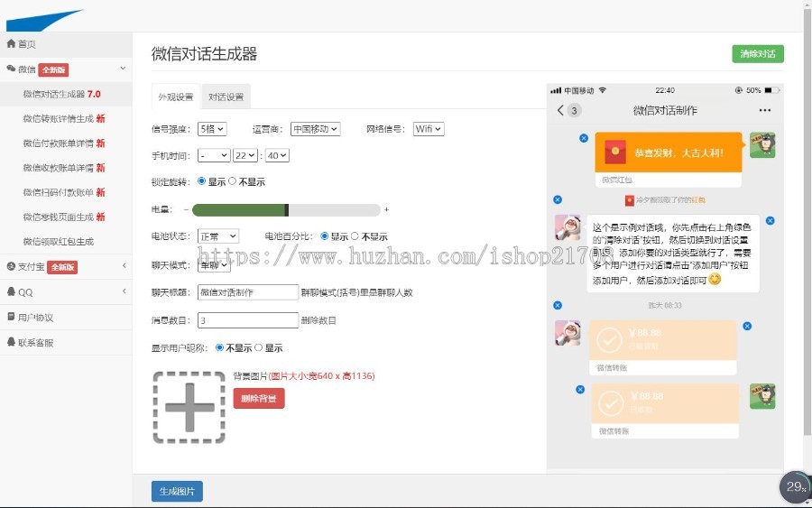Screen dimensions: 812x508
Task: Select 不显示 for 锁定旋转
Action: click(233, 181)
